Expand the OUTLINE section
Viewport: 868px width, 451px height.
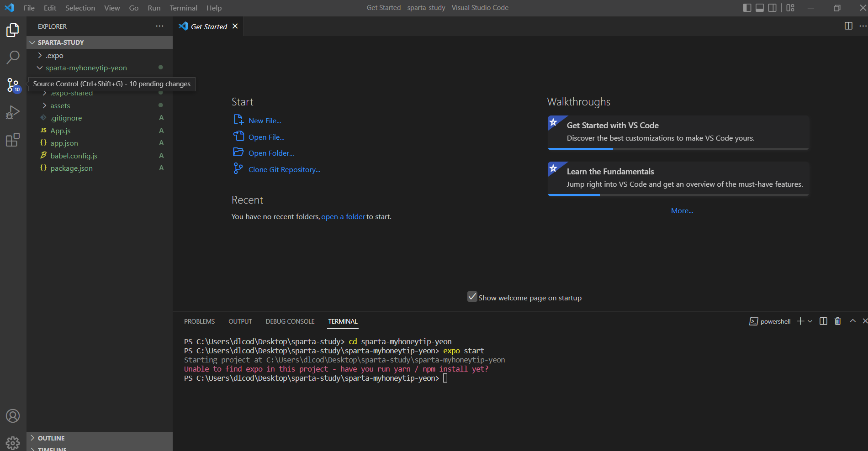point(100,438)
